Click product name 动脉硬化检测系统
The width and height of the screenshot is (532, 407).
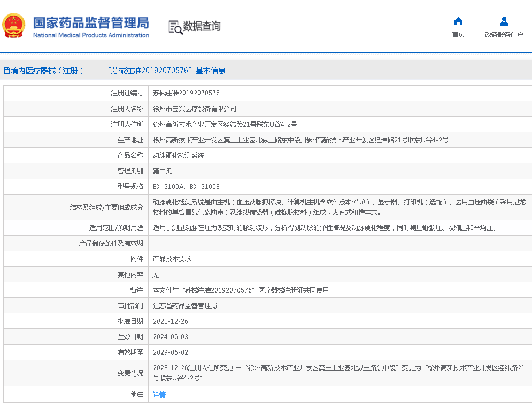point(179,156)
